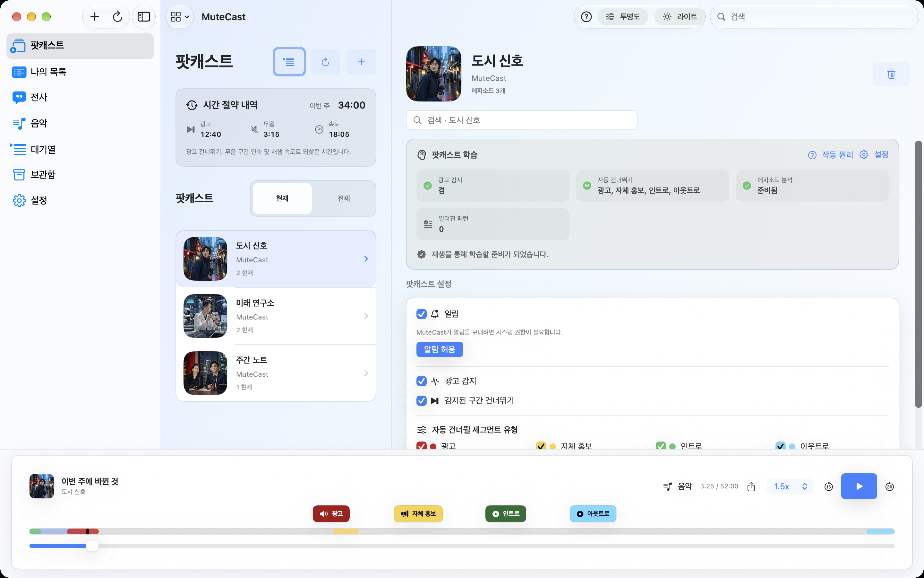
Task: Click the playback progress slider knob
Action: click(92, 546)
